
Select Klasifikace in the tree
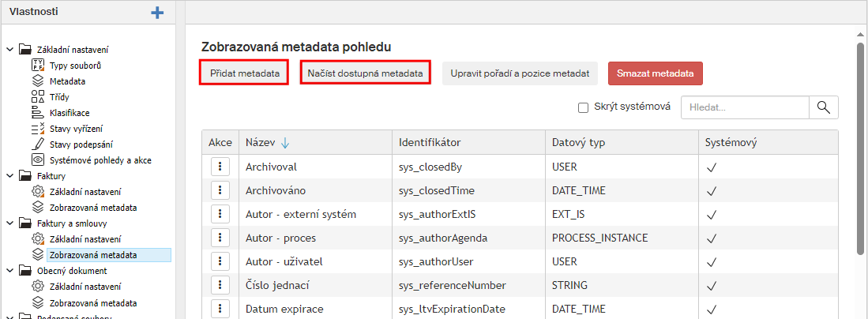click(x=70, y=113)
